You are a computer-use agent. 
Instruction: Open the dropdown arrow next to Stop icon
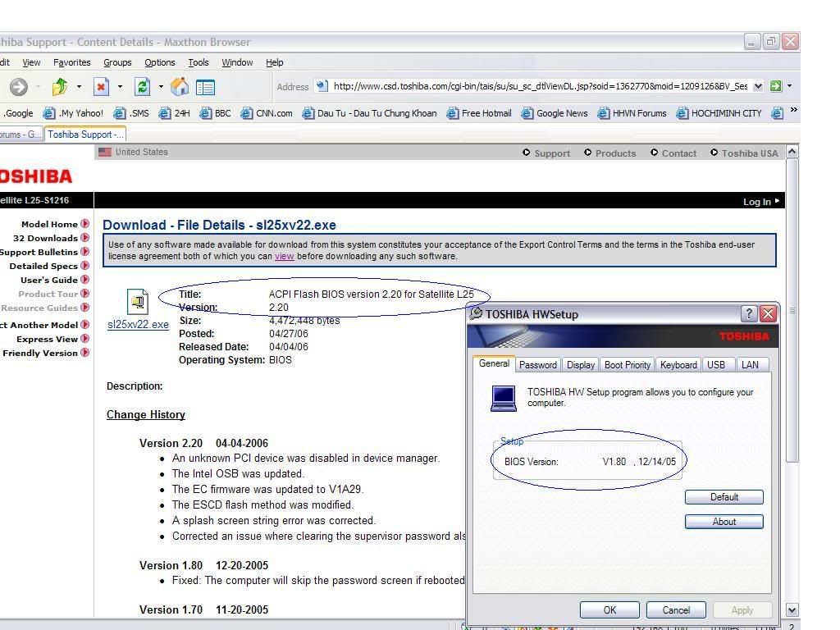[120, 87]
